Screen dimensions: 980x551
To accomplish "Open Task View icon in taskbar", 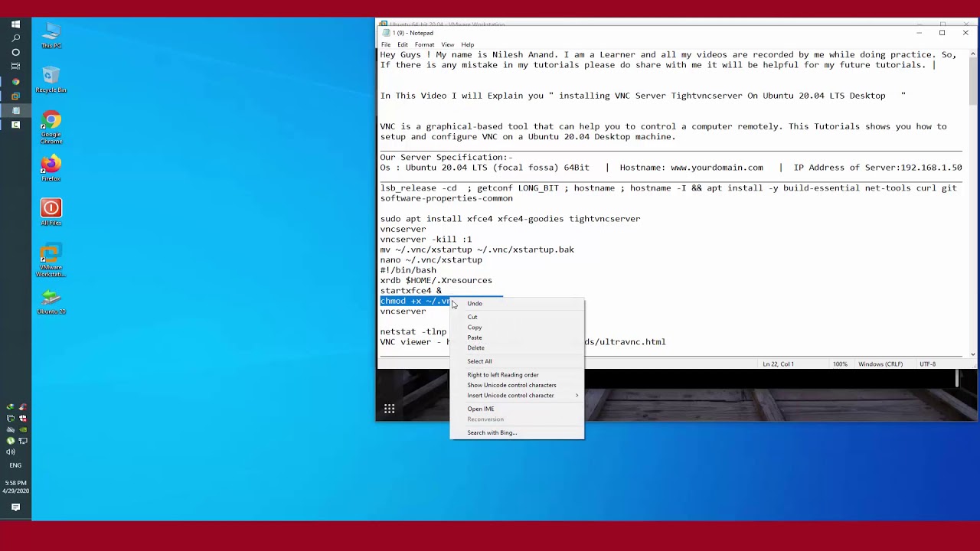I will point(15,66).
